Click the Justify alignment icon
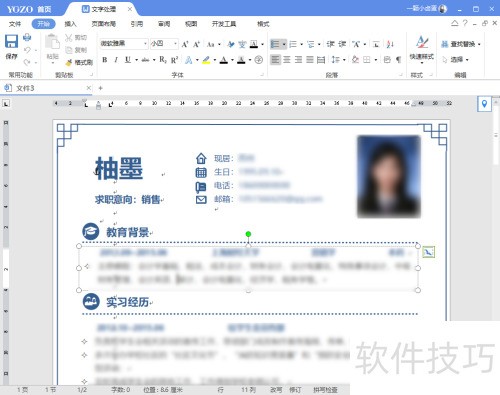This screenshot has height=395, width=500. point(310,60)
